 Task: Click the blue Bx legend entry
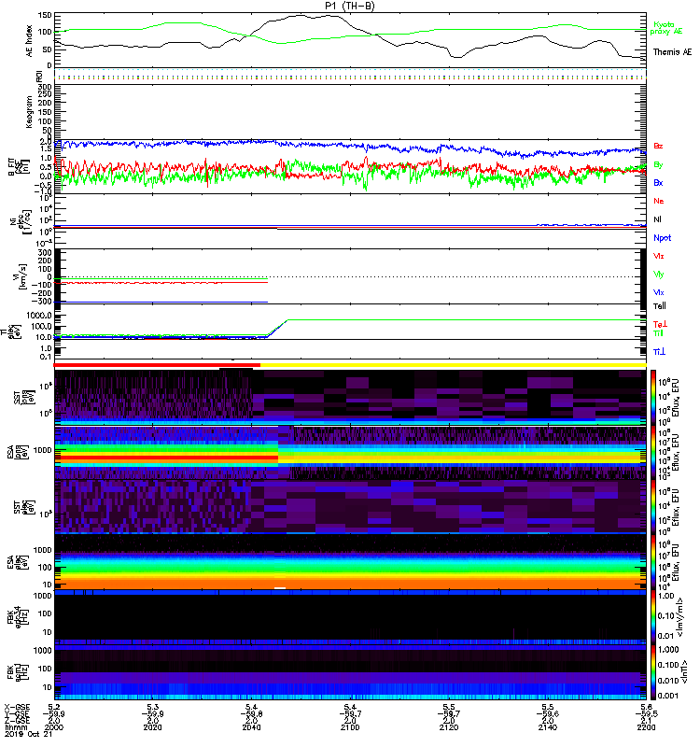(658, 183)
